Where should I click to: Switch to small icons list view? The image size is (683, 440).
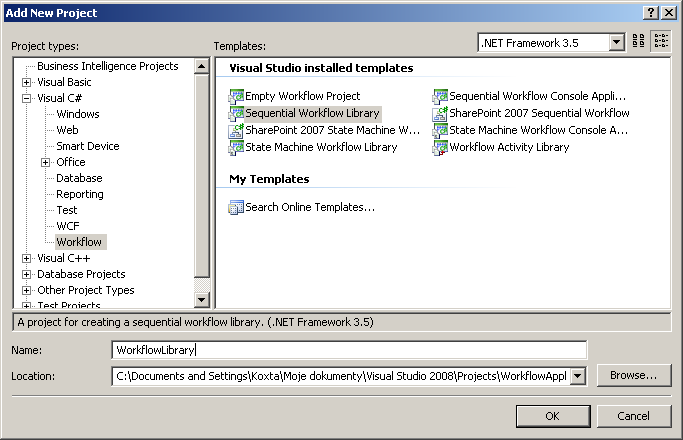pyautogui.click(x=661, y=41)
